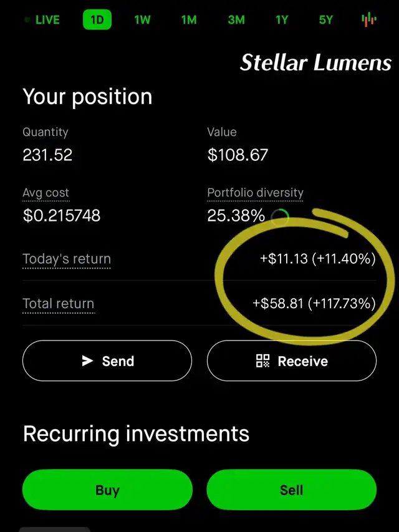Switch to the 1W chart range

point(143,20)
